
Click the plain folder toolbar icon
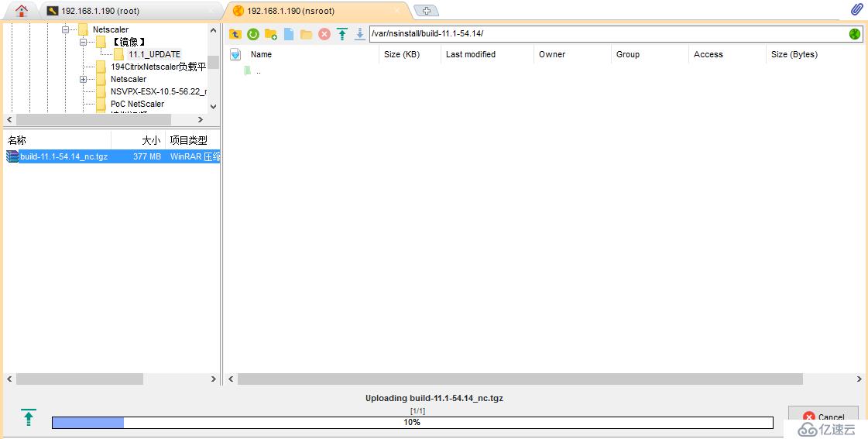306,34
